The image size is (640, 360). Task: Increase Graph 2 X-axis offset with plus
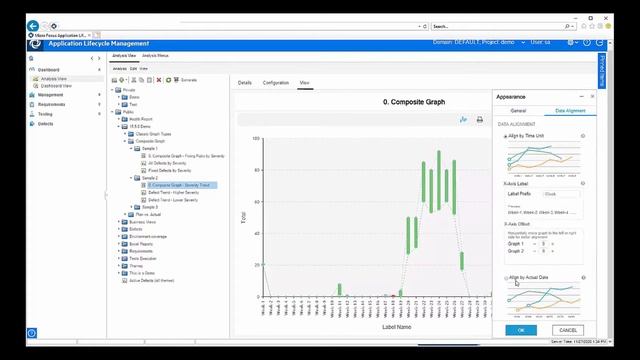point(553,251)
